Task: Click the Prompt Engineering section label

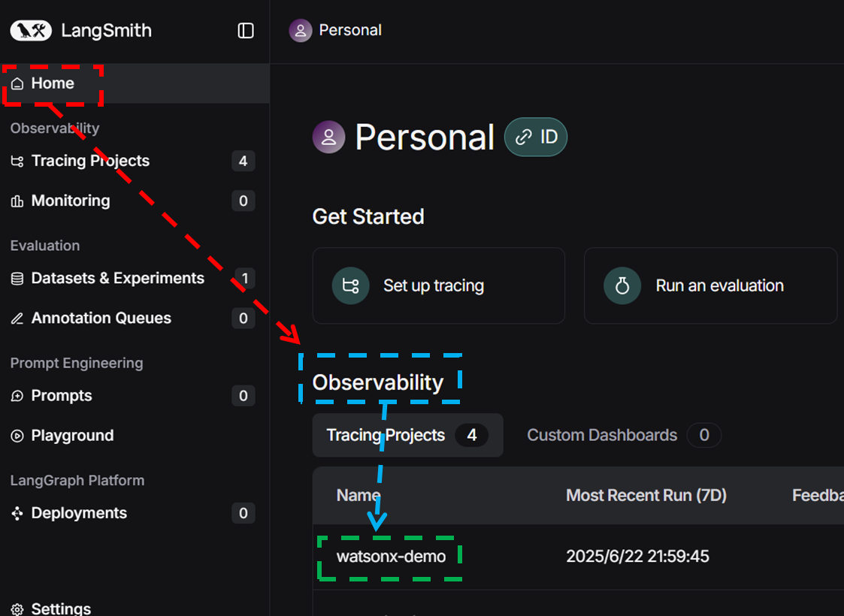Action: pyautogui.click(x=77, y=363)
